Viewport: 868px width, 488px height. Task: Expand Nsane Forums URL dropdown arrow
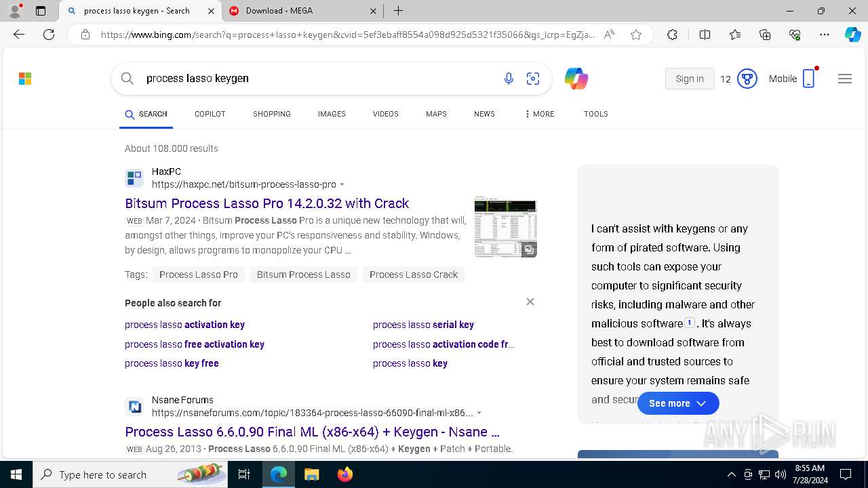pyautogui.click(x=479, y=413)
